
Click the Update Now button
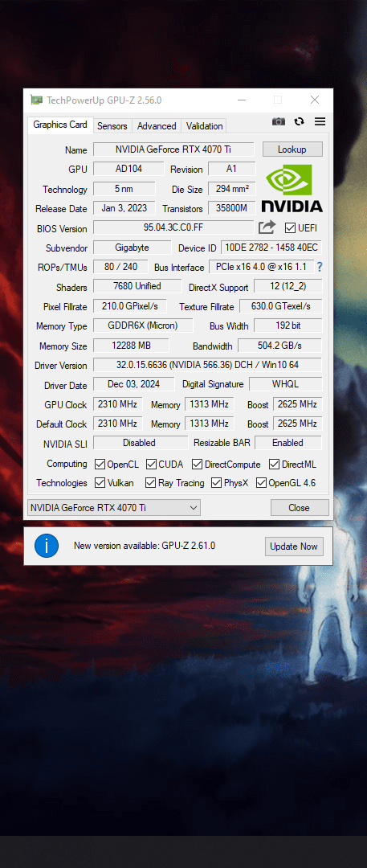pos(294,547)
